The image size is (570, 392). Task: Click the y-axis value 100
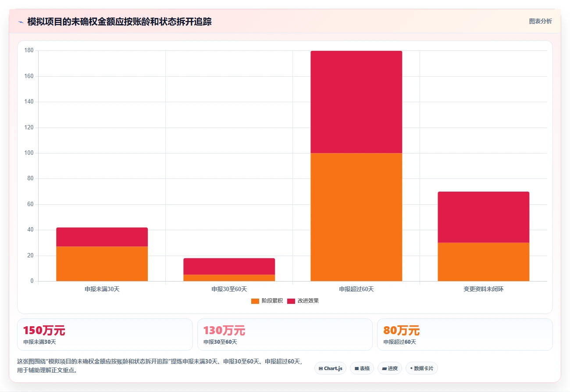point(29,153)
